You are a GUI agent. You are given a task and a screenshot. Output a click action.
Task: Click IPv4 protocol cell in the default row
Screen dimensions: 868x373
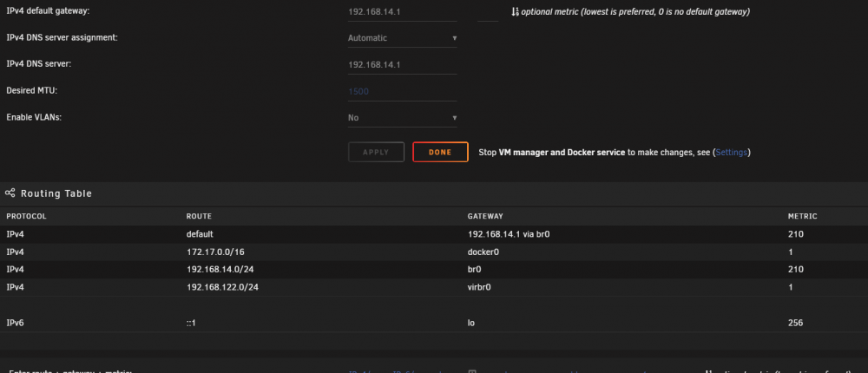click(15, 234)
